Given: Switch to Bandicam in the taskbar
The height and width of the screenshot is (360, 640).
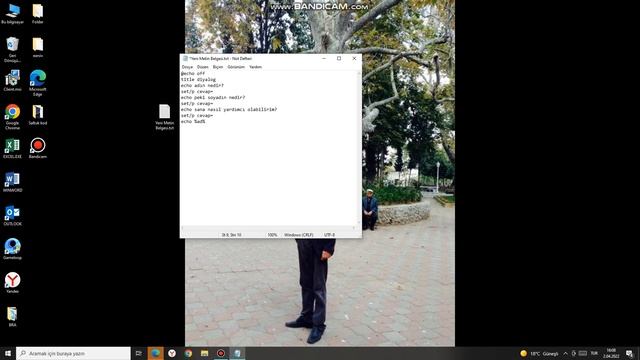Looking at the screenshot, I should click(221, 353).
